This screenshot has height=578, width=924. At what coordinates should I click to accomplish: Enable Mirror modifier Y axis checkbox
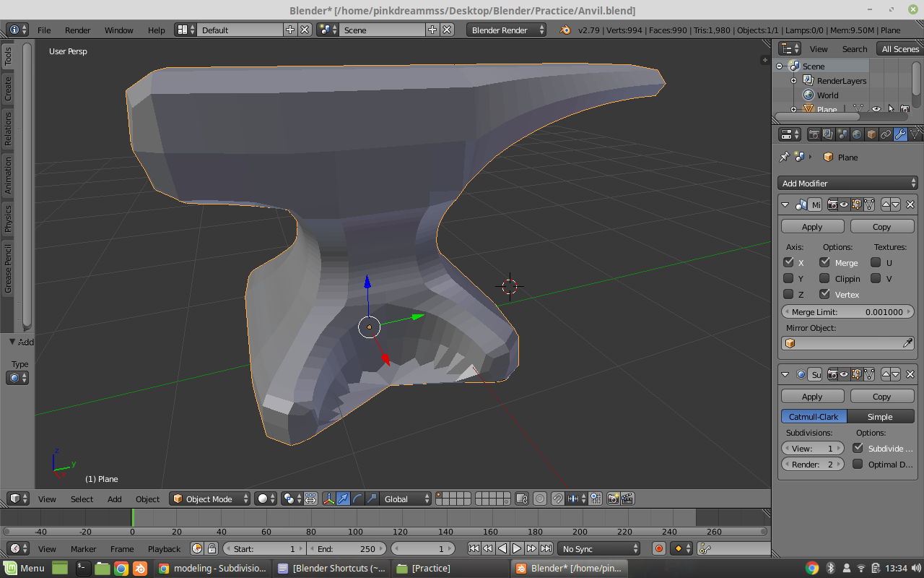point(788,278)
